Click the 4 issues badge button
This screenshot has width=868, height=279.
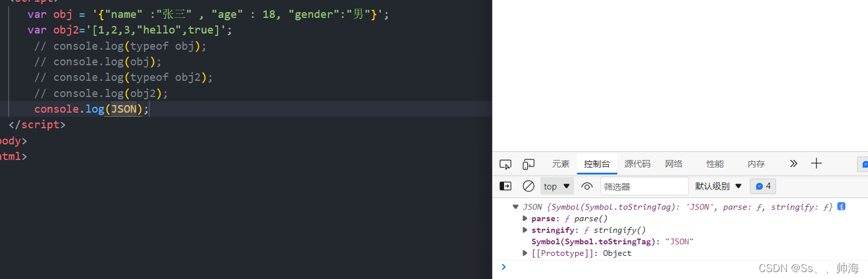[763, 186]
